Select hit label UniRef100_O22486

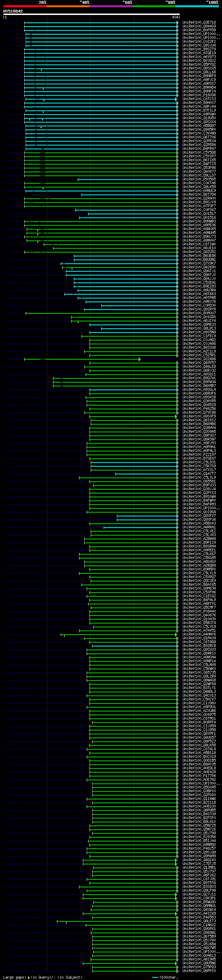(199, 359)
